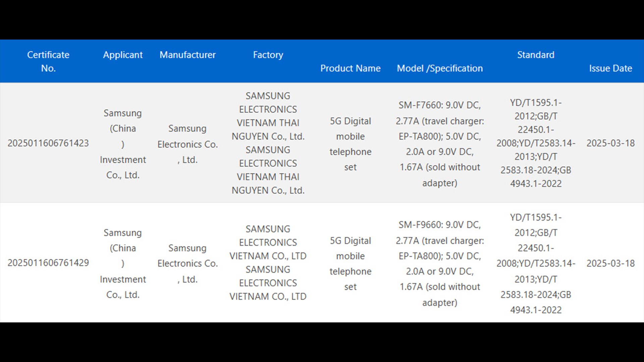Click the first row's product name cell
644x362 pixels.
(x=350, y=144)
